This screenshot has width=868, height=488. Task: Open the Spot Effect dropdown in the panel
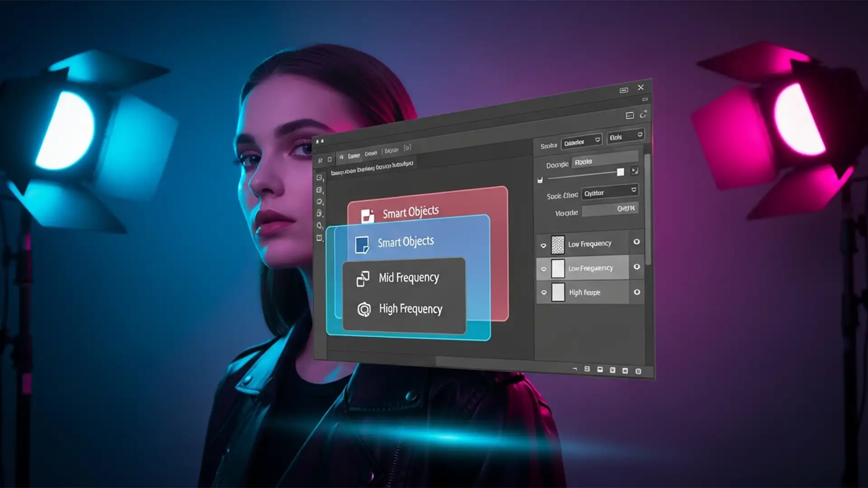click(609, 192)
